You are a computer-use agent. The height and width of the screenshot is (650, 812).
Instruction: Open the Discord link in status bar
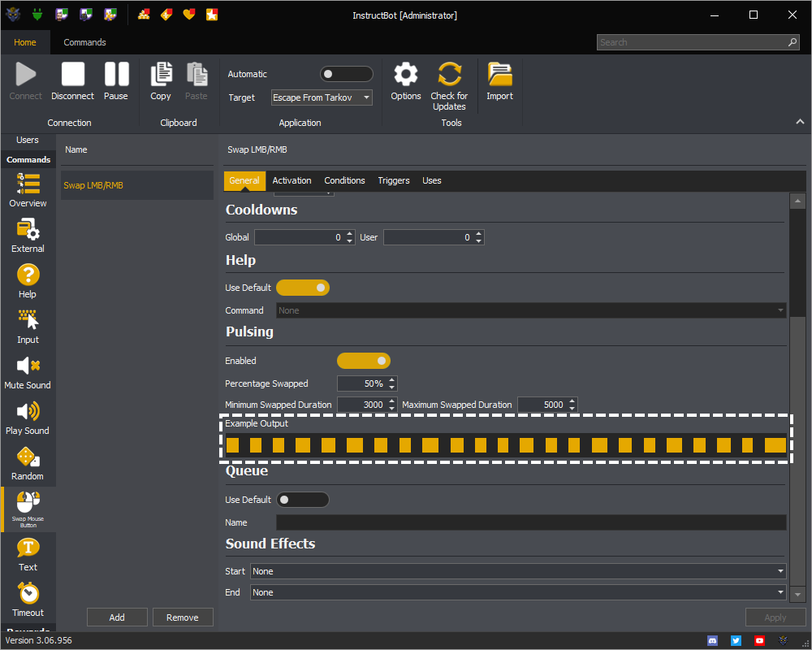point(713,641)
